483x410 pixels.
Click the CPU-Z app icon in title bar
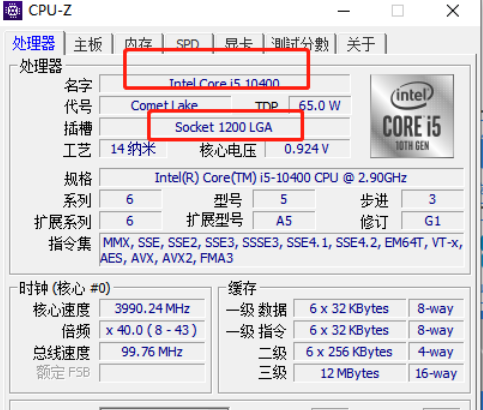(13, 11)
